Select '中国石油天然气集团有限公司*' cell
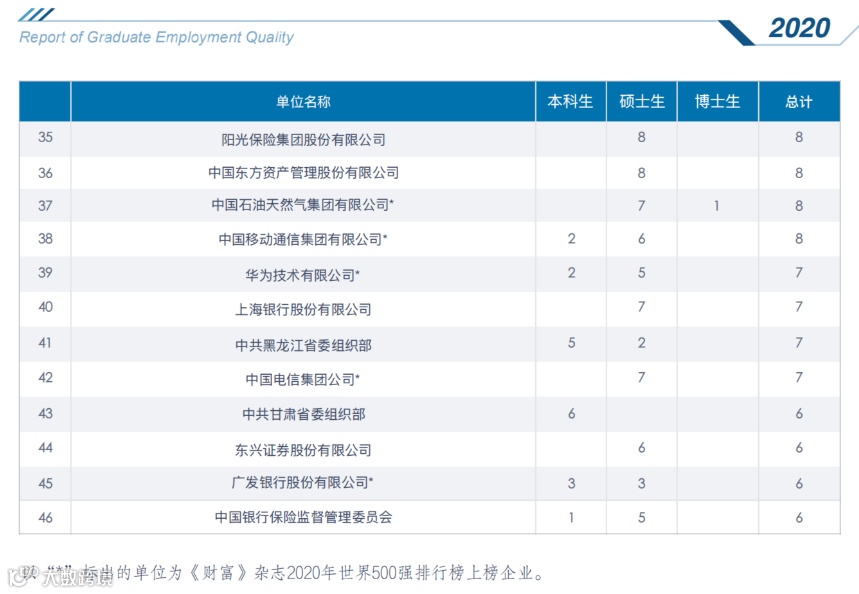The image size is (859, 594). pyautogui.click(x=303, y=205)
